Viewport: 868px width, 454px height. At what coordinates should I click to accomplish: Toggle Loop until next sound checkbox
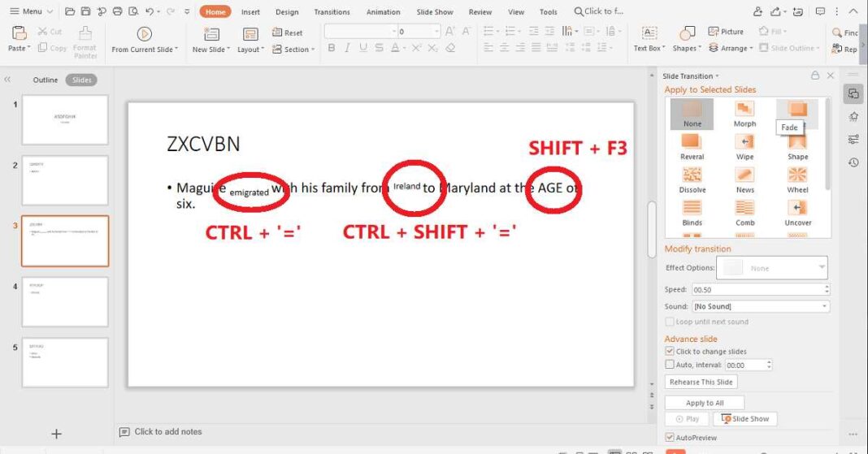pos(670,322)
